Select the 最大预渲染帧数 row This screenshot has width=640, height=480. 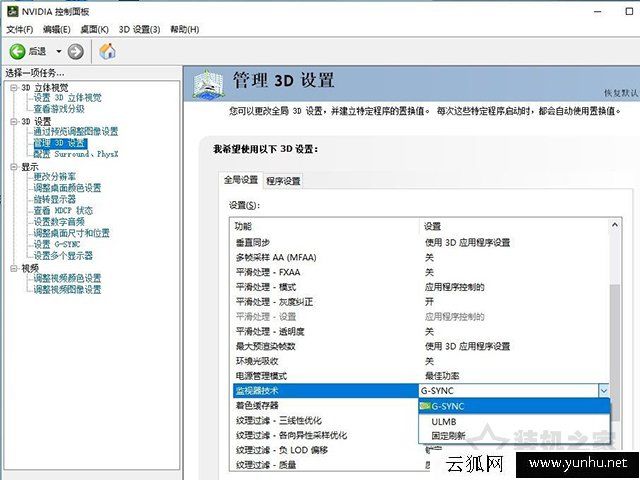[420, 346]
